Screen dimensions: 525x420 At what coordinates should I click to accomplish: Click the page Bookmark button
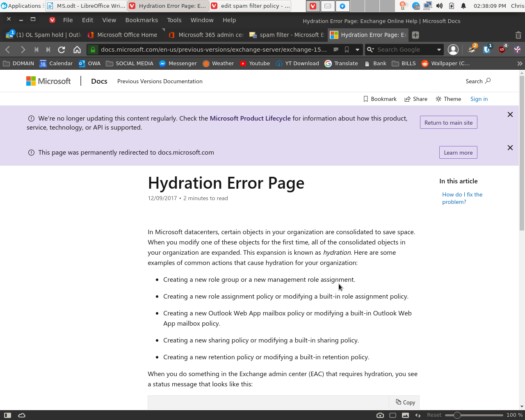coord(380,99)
